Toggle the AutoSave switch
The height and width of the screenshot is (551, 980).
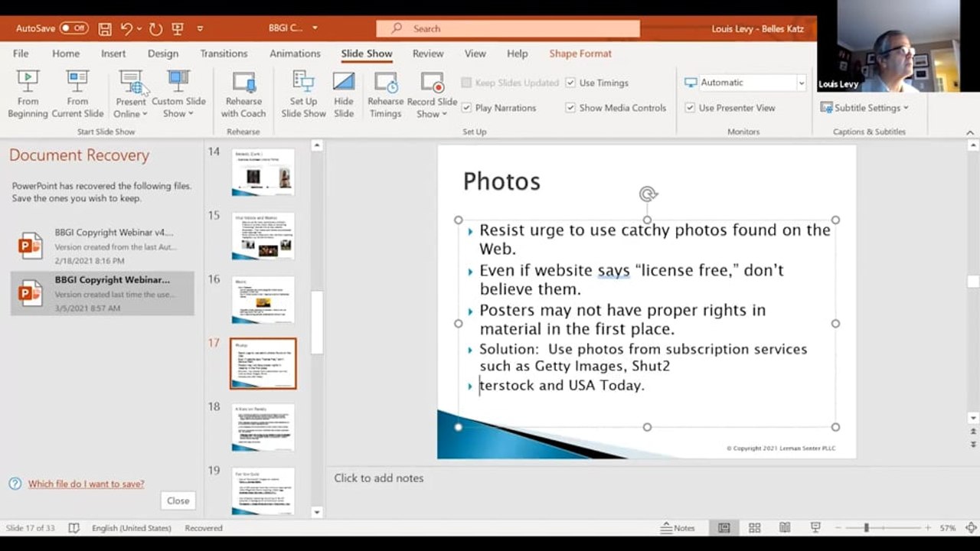point(74,28)
